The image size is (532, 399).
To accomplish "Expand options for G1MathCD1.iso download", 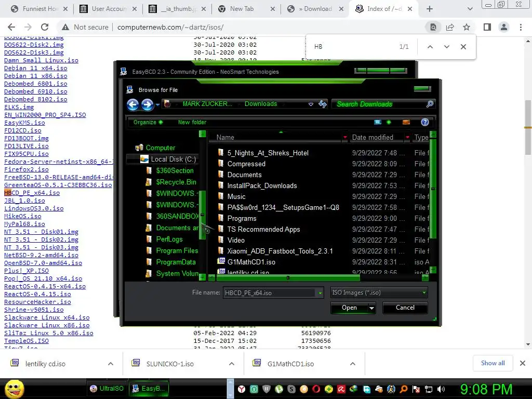I will [x=353, y=364].
